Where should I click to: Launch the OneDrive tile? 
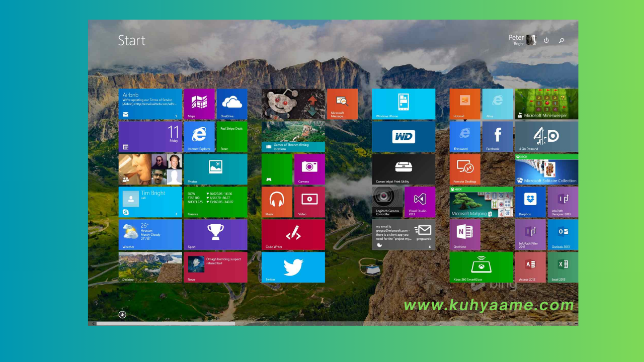click(x=232, y=104)
